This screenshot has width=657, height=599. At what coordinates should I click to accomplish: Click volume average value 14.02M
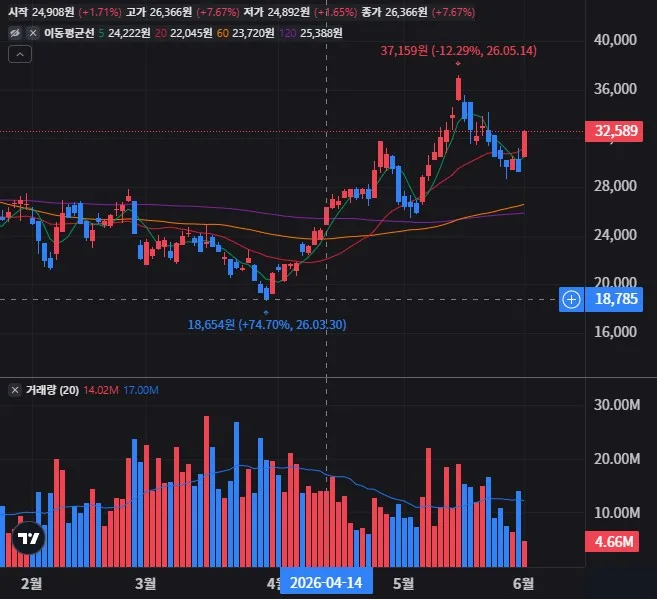101,390
